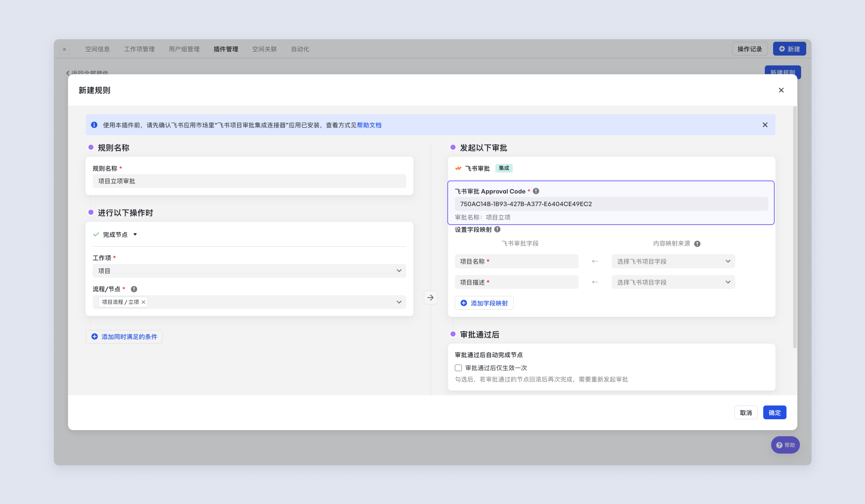
Task: Expand the 流程/节点 dropdown
Action: click(399, 302)
